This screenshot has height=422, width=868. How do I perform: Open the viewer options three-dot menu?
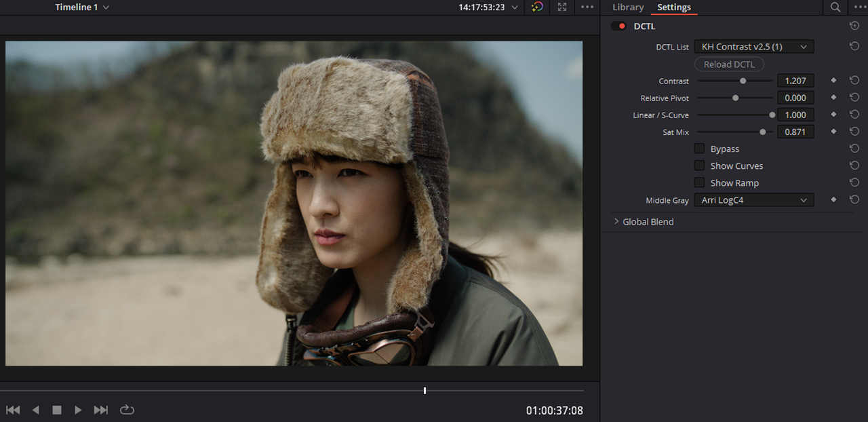(x=587, y=7)
